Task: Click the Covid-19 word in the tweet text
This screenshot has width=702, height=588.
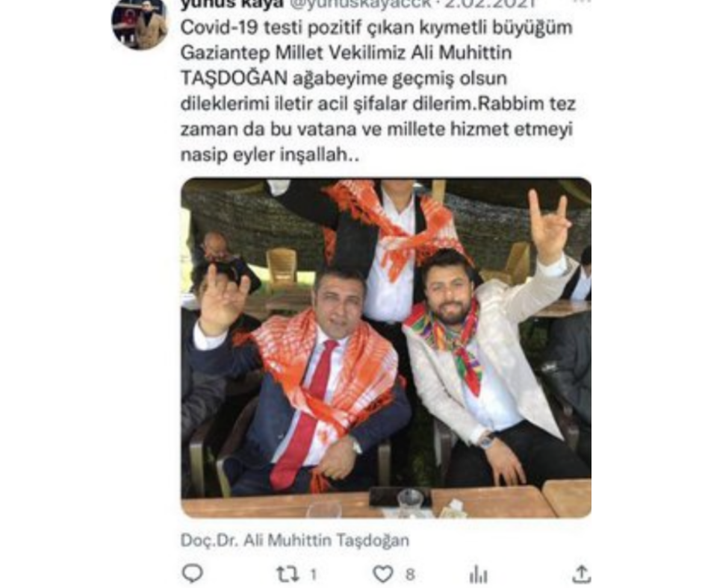Action: (220, 28)
